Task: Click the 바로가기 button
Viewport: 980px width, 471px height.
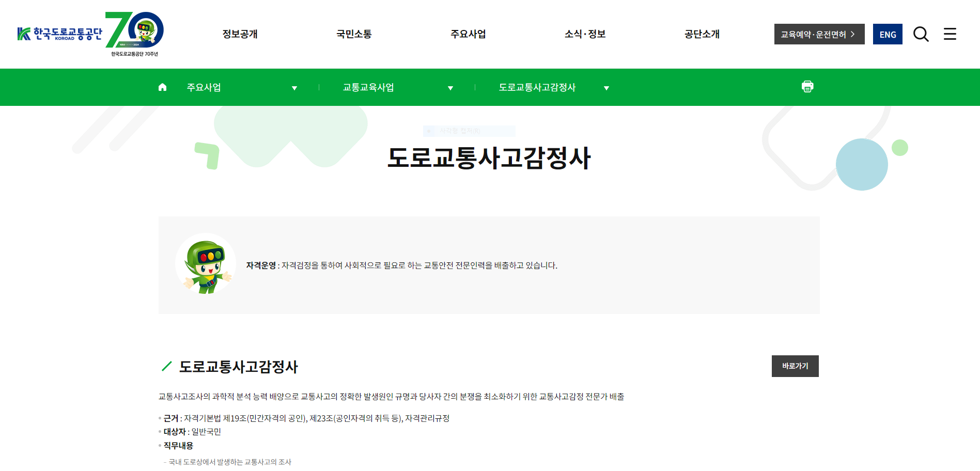Action: (795, 366)
